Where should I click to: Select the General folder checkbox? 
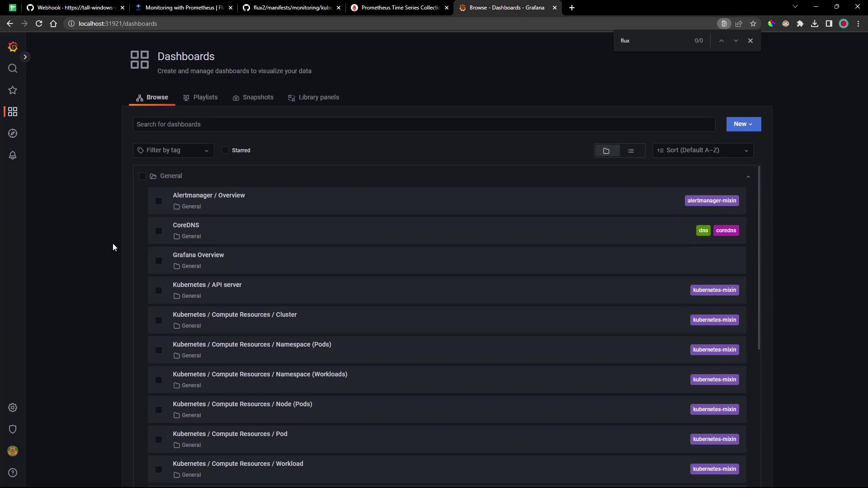142,176
